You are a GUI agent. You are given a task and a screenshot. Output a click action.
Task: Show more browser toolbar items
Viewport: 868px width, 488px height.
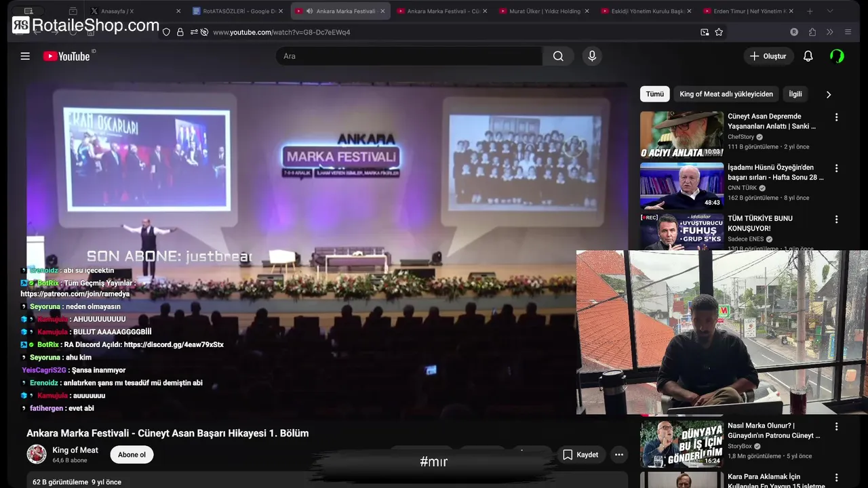coord(830,32)
